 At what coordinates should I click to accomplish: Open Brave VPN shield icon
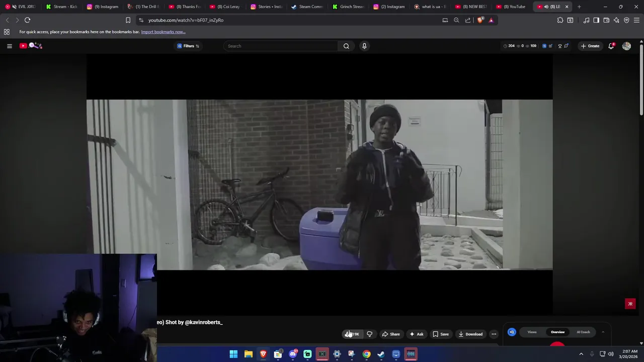pyautogui.click(x=626, y=20)
